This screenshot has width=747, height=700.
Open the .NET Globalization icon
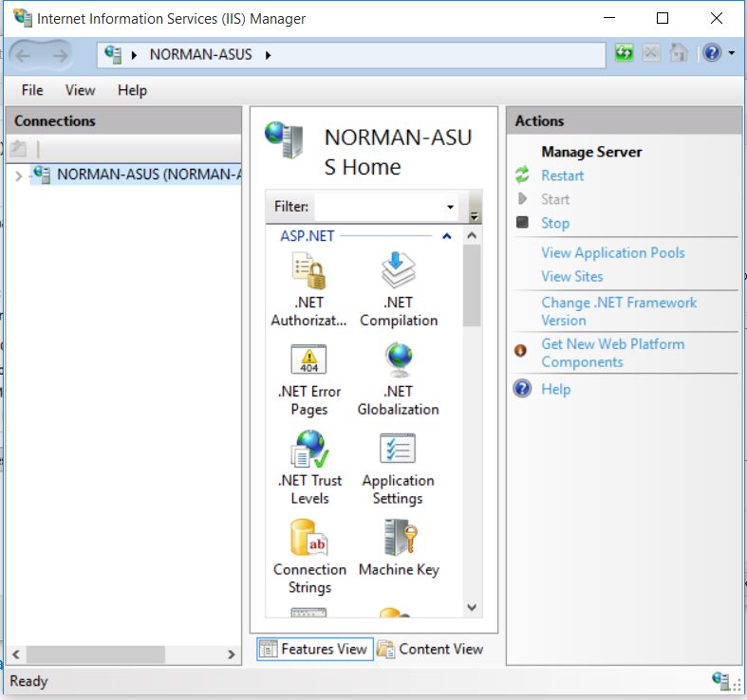point(399,359)
